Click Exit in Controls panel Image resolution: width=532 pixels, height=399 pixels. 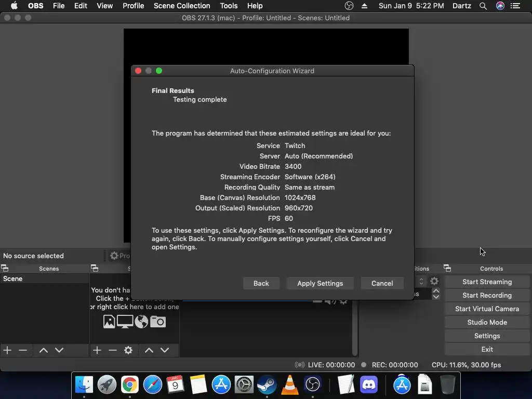tap(487, 350)
